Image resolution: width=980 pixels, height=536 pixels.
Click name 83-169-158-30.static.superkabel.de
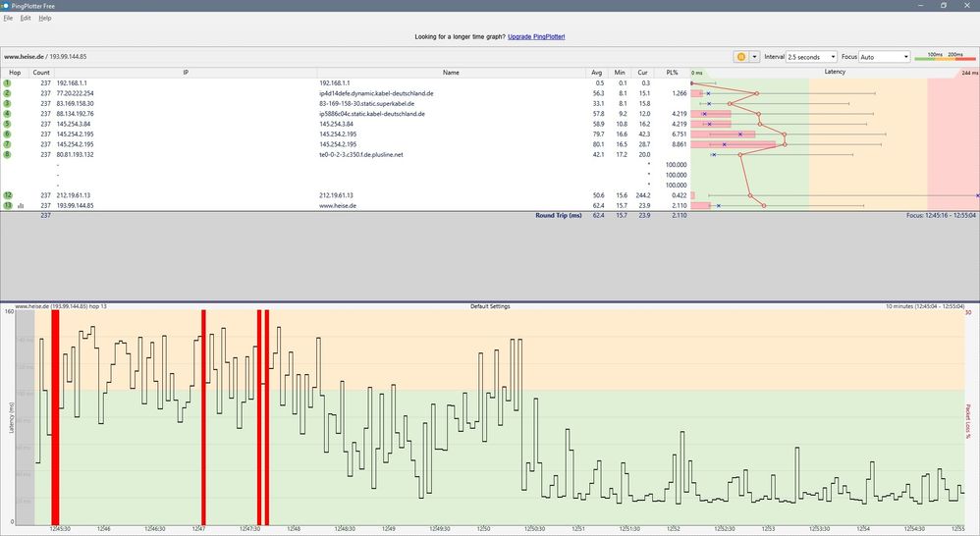click(x=367, y=104)
